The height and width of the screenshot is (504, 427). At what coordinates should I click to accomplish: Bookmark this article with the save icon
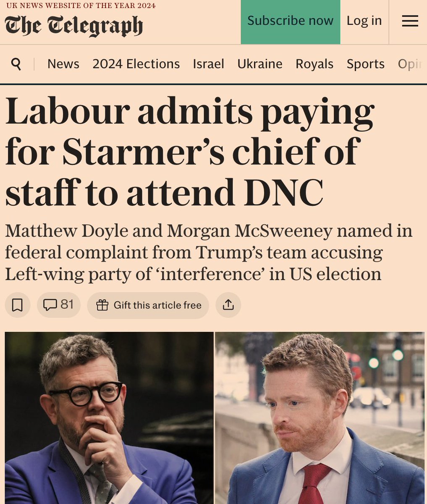(x=17, y=305)
